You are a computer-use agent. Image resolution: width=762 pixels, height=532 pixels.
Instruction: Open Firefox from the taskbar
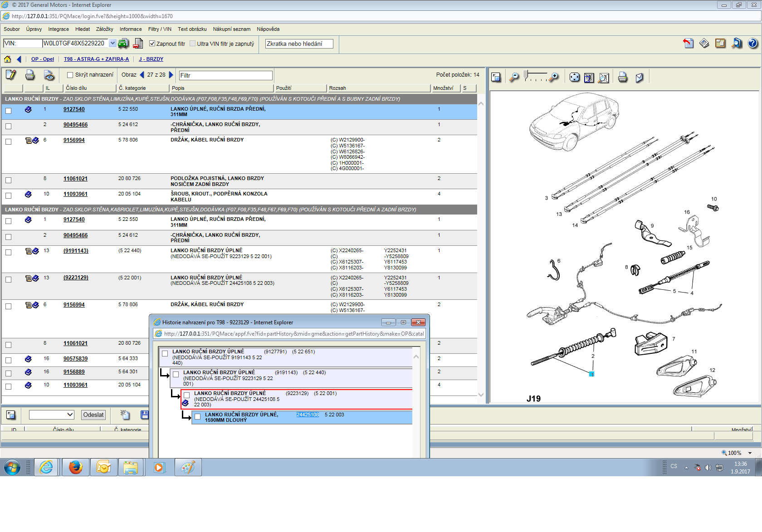pyautogui.click(x=75, y=467)
